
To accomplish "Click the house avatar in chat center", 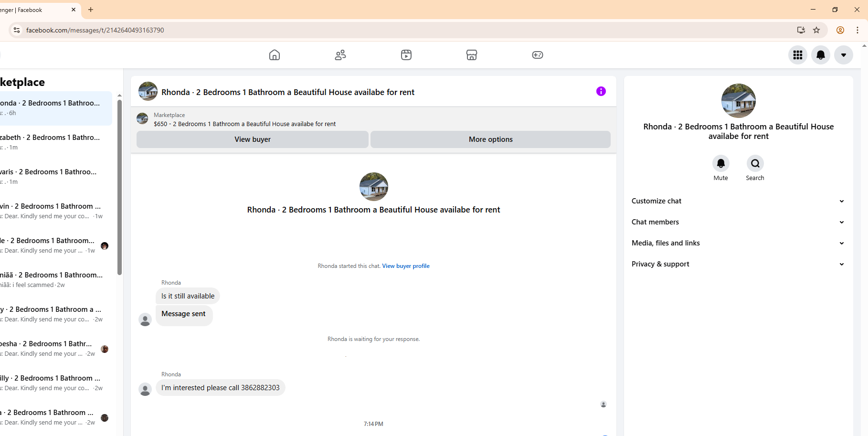I will pos(374,187).
